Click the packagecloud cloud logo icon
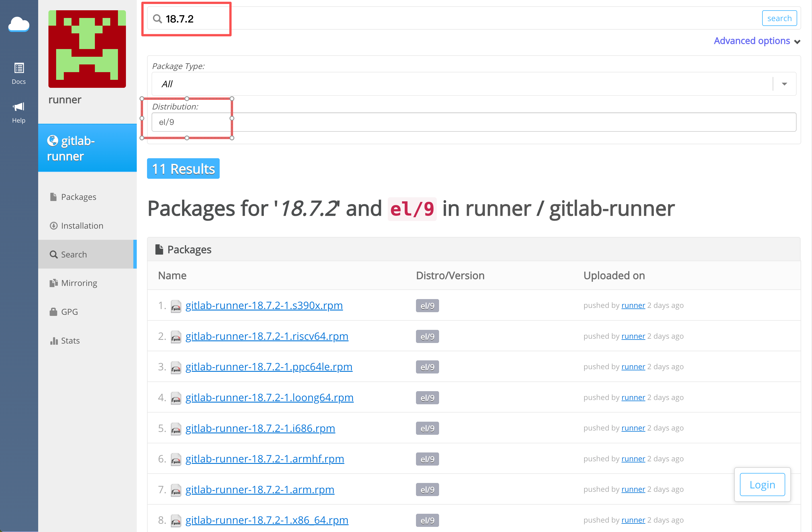 click(19, 24)
